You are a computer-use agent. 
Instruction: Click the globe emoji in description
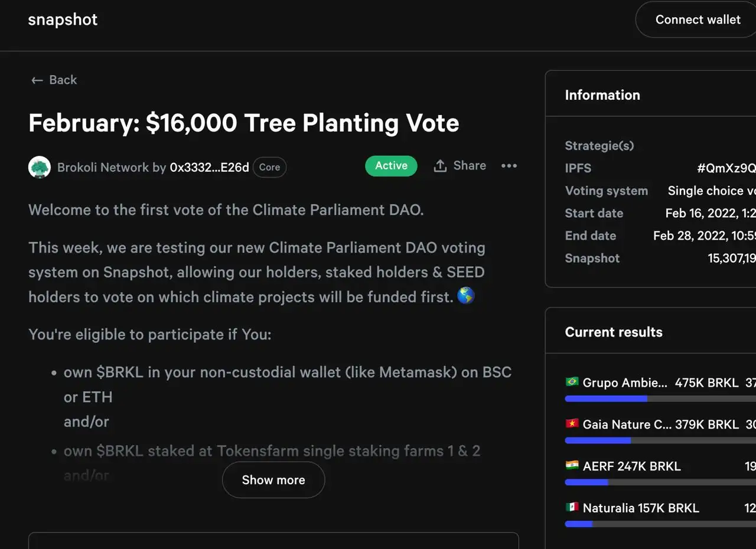pos(466,296)
